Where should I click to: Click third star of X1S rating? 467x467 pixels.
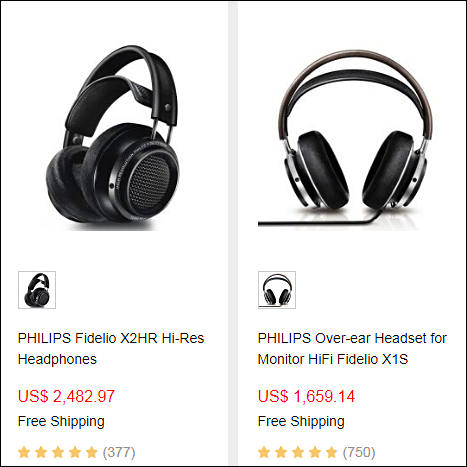[x=298, y=452]
